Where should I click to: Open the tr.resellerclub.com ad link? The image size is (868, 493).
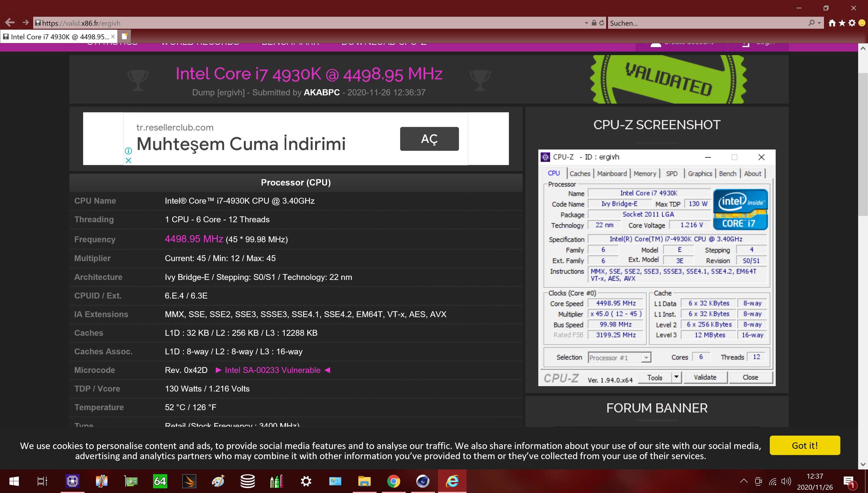pos(175,128)
